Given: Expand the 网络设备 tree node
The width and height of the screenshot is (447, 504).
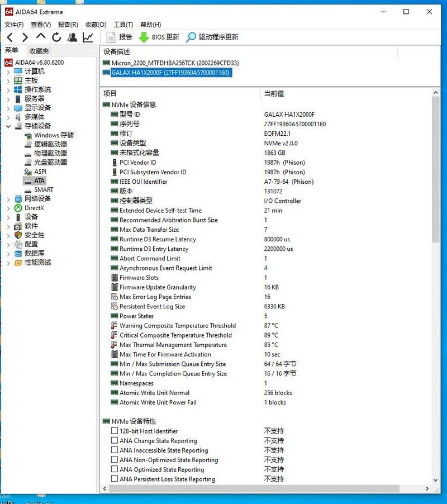Looking at the screenshot, I should (x=8, y=199).
